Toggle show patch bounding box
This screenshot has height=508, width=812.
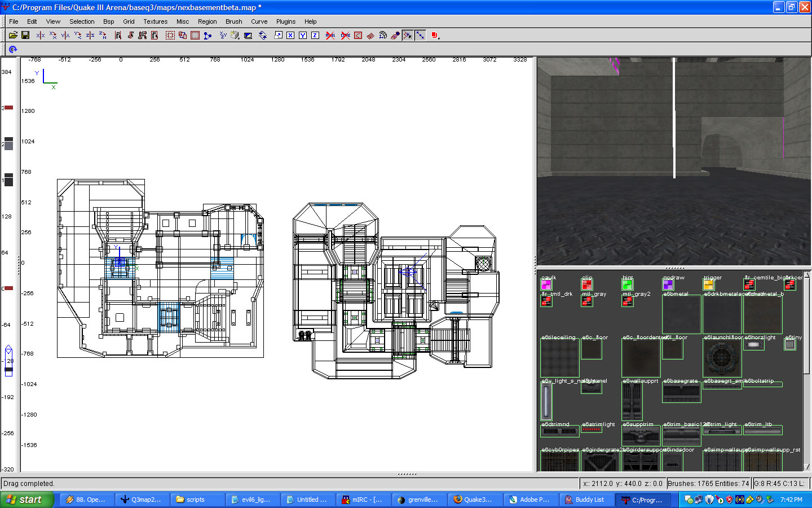358,35
